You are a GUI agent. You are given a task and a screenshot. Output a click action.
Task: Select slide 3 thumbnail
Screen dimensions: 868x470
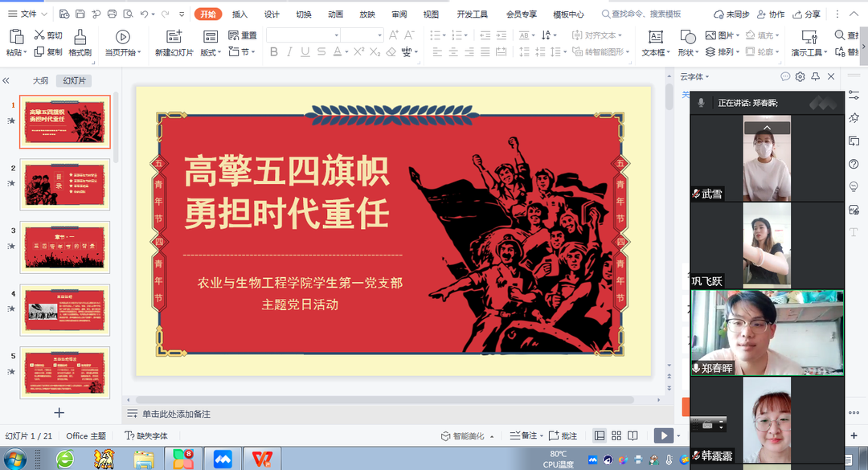click(65, 247)
